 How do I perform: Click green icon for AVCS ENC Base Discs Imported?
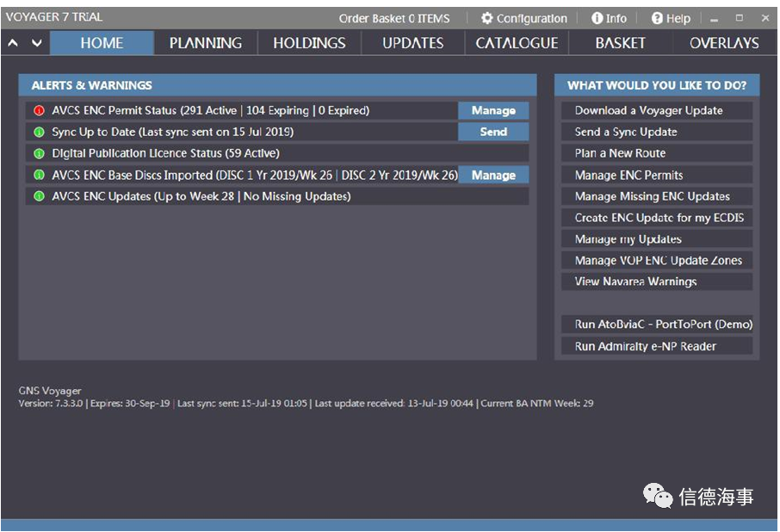coord(39,175)
